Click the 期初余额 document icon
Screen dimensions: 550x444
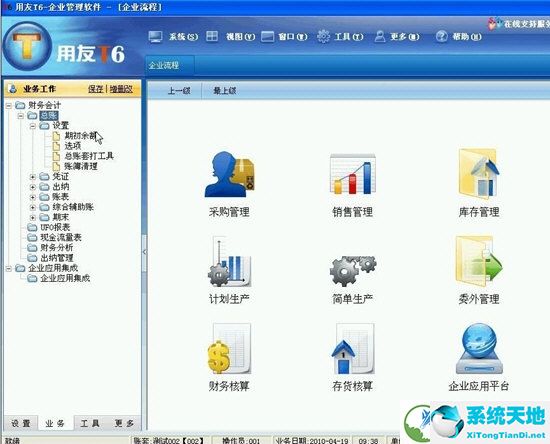pyautogui.click(x=56, y=136)
